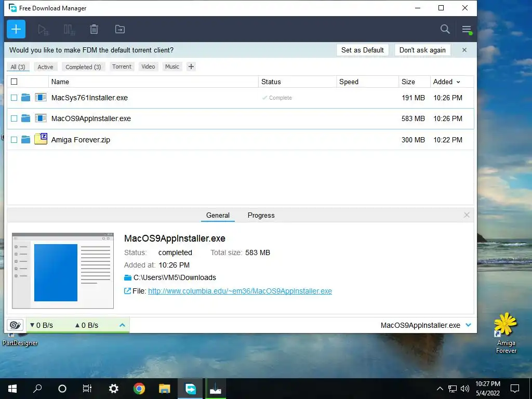Image resolution: width=532 pixels, height=399 pixels.
Task: Check the MacOS9AppInstaller.exe checkbox
Action: (14, 118)
